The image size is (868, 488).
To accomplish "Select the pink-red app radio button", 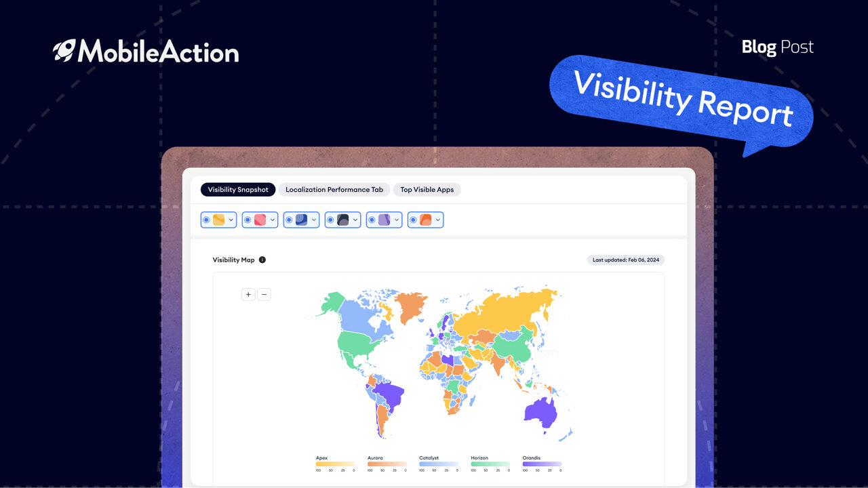I will pos(248,220).
